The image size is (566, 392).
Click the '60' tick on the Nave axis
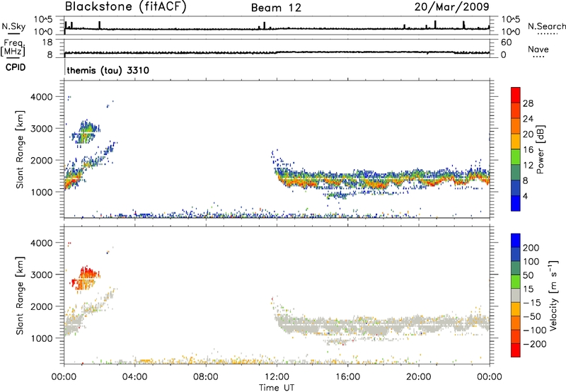point(506,42)
